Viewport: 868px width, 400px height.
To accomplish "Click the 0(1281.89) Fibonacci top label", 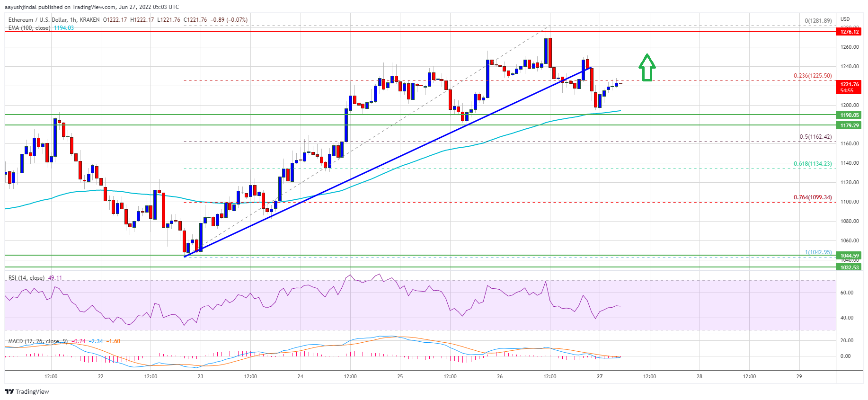I will [x=818, y=21].
